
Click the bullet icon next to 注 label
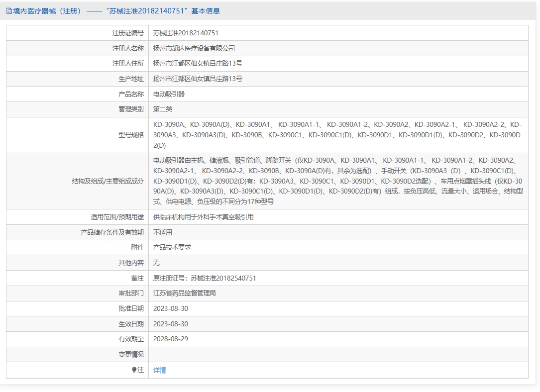pos(134,370)
